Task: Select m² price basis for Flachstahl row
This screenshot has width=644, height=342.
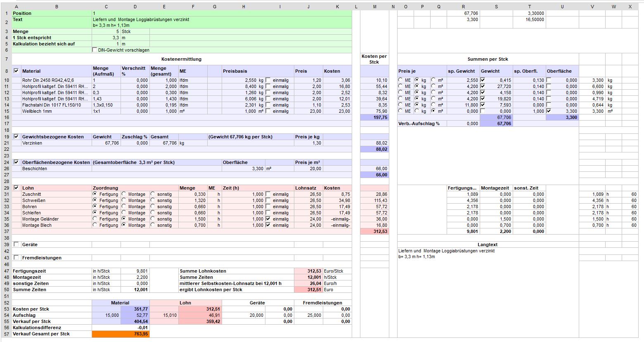Action: coord(433,105)
